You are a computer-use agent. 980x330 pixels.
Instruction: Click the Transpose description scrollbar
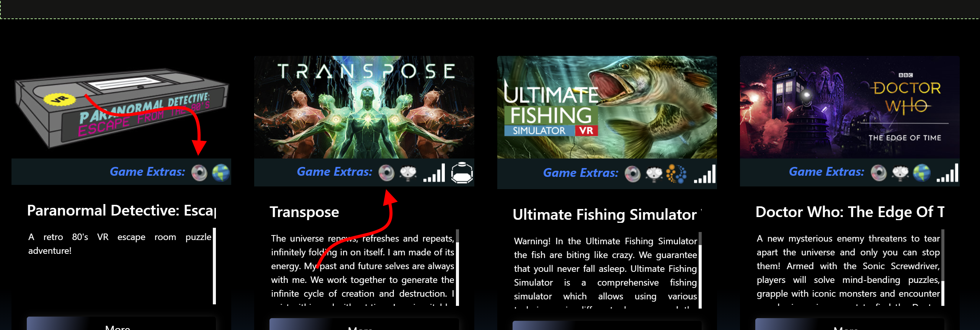pyautogui.click(x=457, y=267)
